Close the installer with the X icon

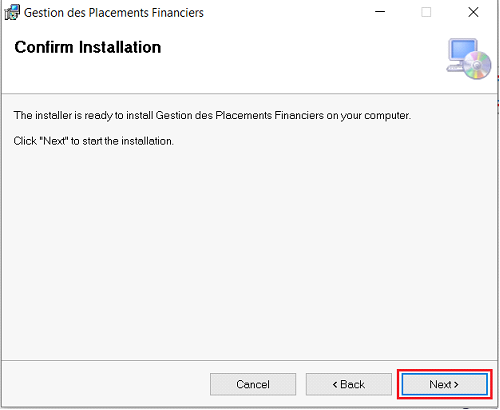click(473, 12)
